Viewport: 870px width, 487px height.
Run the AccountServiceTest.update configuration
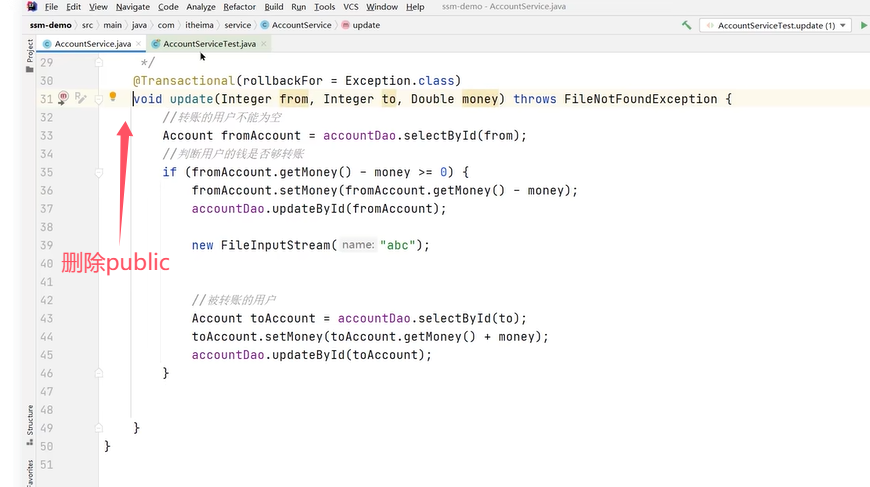coord(863,26)
